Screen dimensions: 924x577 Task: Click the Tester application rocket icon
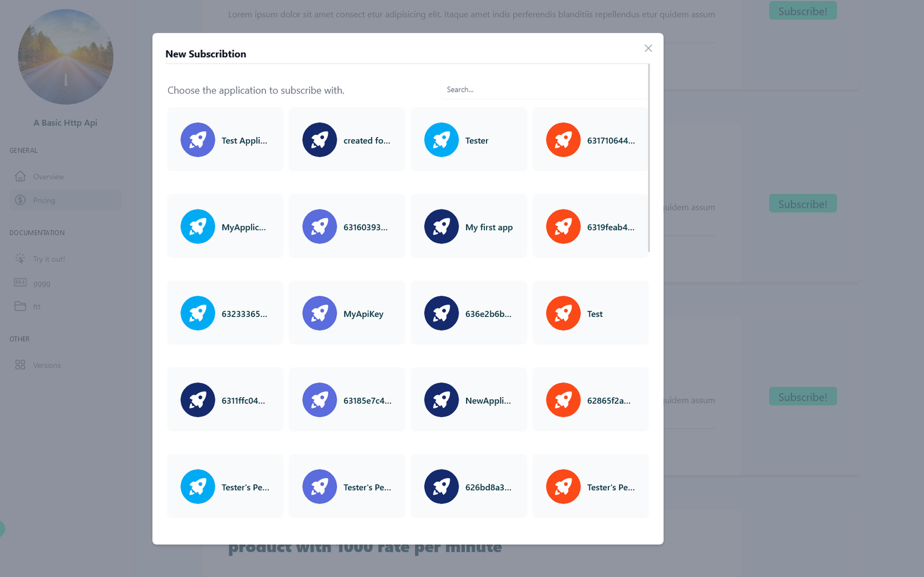point(441,140)
